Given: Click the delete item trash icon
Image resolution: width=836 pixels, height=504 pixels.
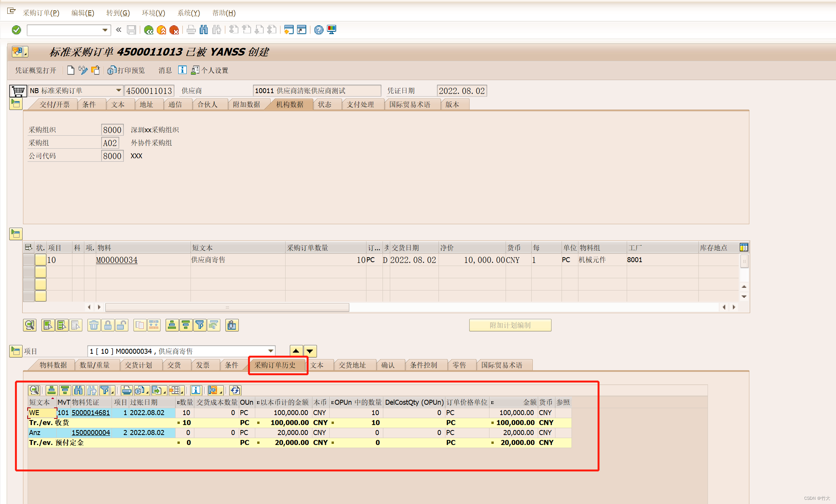Looking at the screenshot, I should (94, 325).
